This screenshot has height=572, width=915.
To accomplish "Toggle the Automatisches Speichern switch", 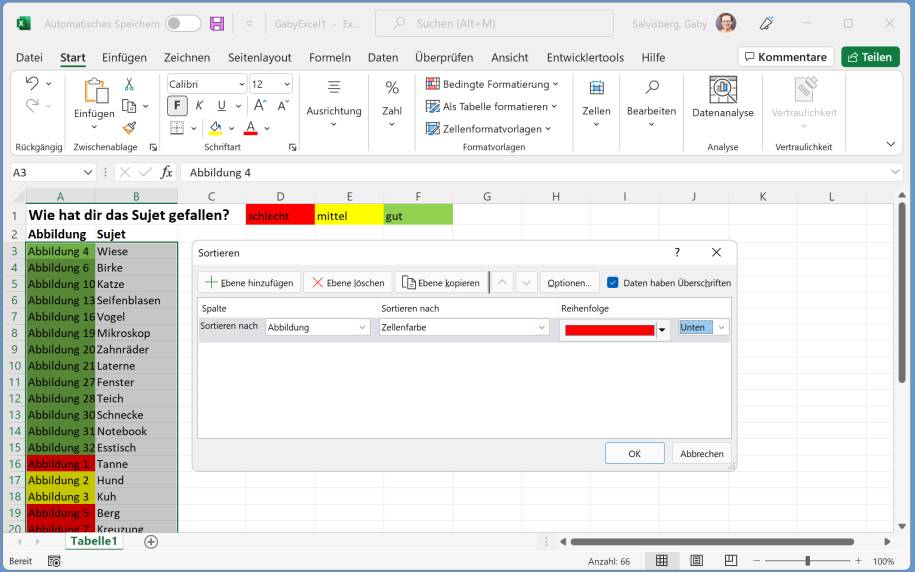I will pos(182,23).
